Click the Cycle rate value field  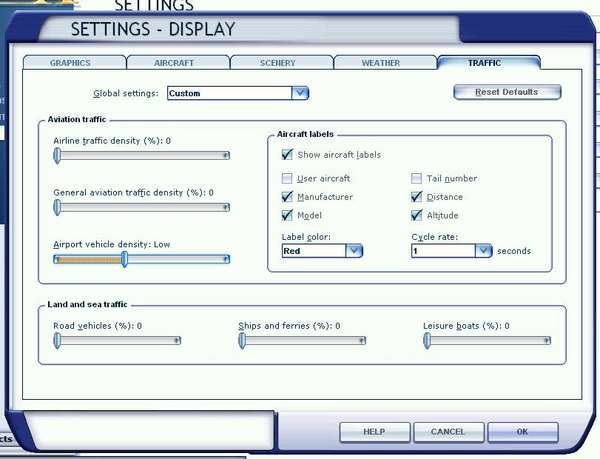click(443, 251)
